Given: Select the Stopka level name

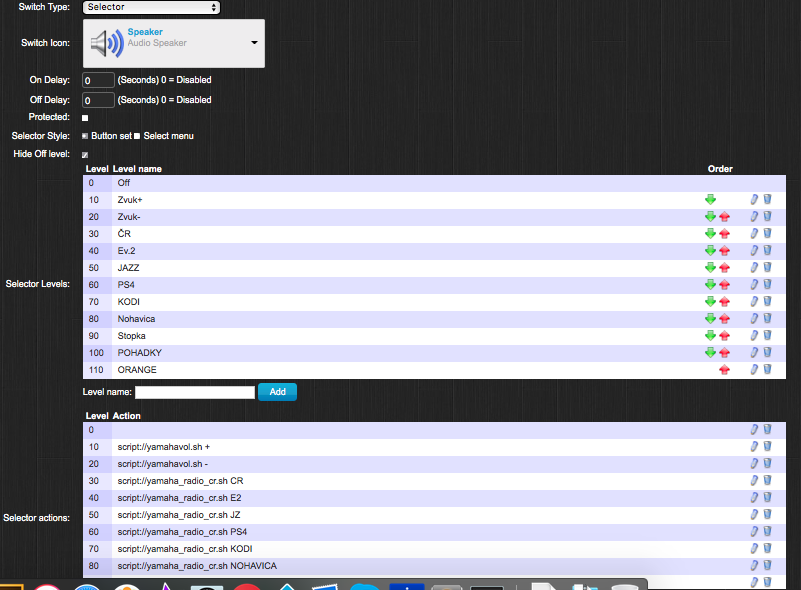Looking at the screenshot, I should [x=131, y=336].
